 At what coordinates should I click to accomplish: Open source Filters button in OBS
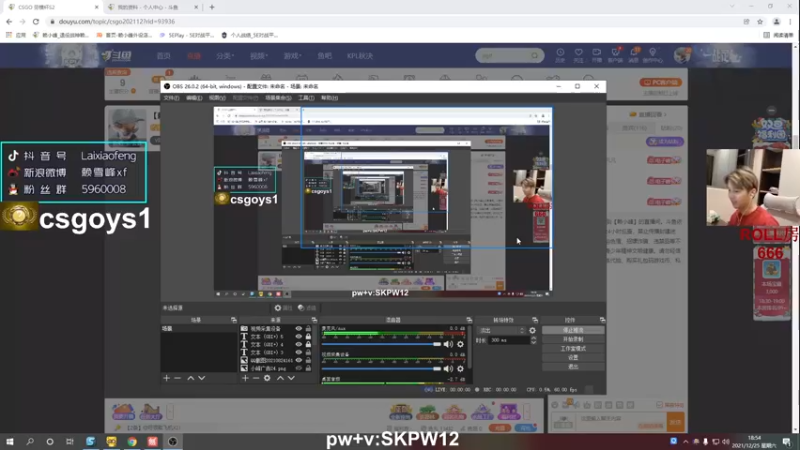307,308
